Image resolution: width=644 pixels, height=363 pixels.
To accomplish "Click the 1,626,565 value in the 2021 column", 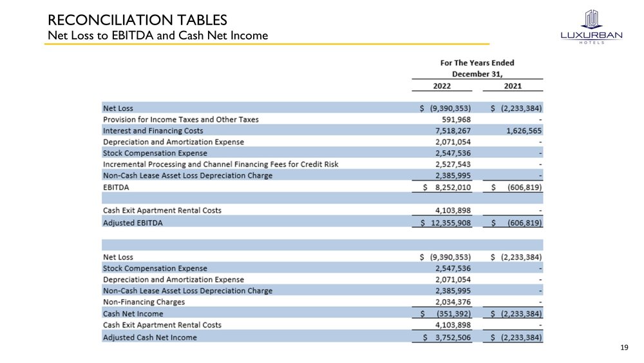I will [519, 131].
